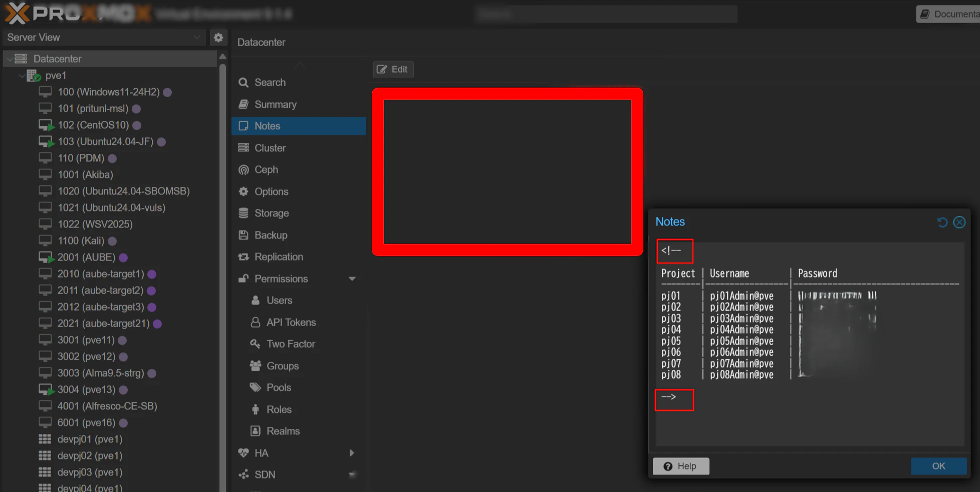Click the Storage icon in menu
Image resolution: width=980 pixels, height=492 pixels.
click(x=243, y=213)
